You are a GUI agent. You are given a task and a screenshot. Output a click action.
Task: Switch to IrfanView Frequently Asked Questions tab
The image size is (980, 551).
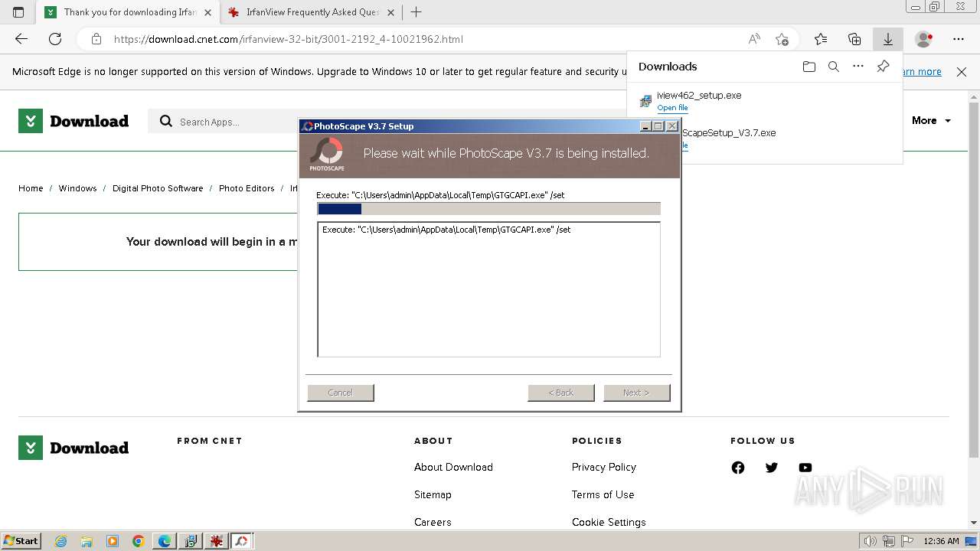[x=312, y=12]
